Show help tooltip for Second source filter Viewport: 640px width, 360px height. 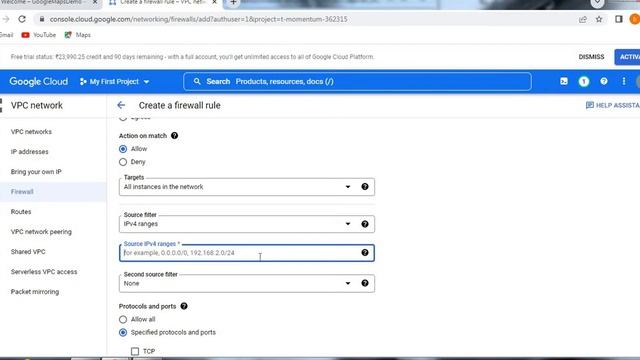tap(365, 283)
